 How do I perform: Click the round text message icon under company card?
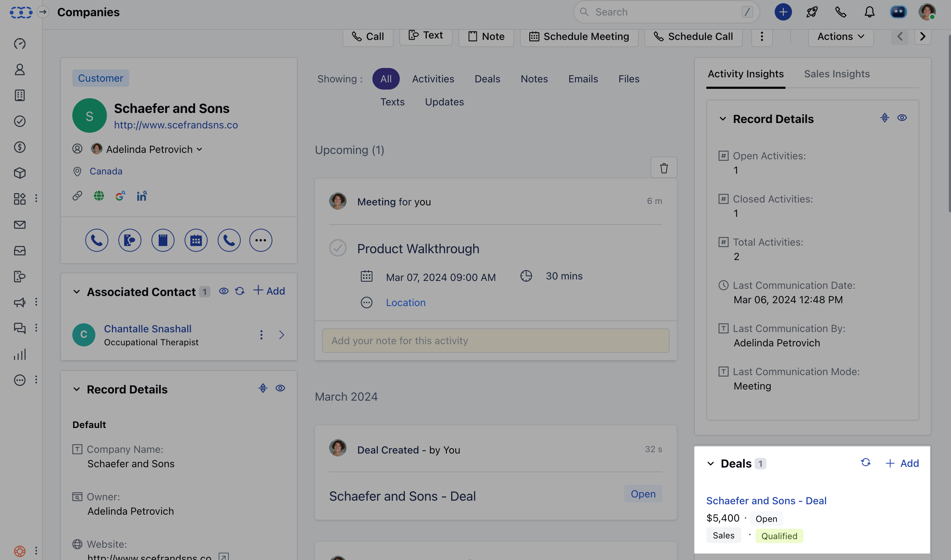(130, 240)
